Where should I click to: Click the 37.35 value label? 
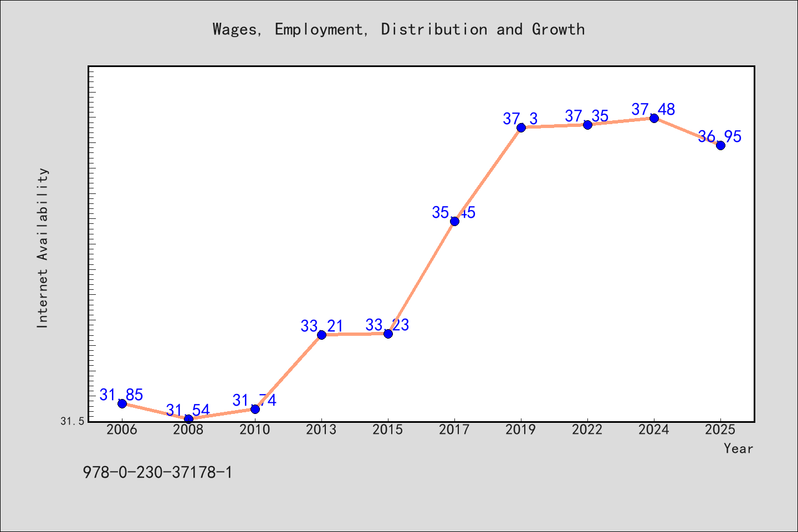point(587,116)
